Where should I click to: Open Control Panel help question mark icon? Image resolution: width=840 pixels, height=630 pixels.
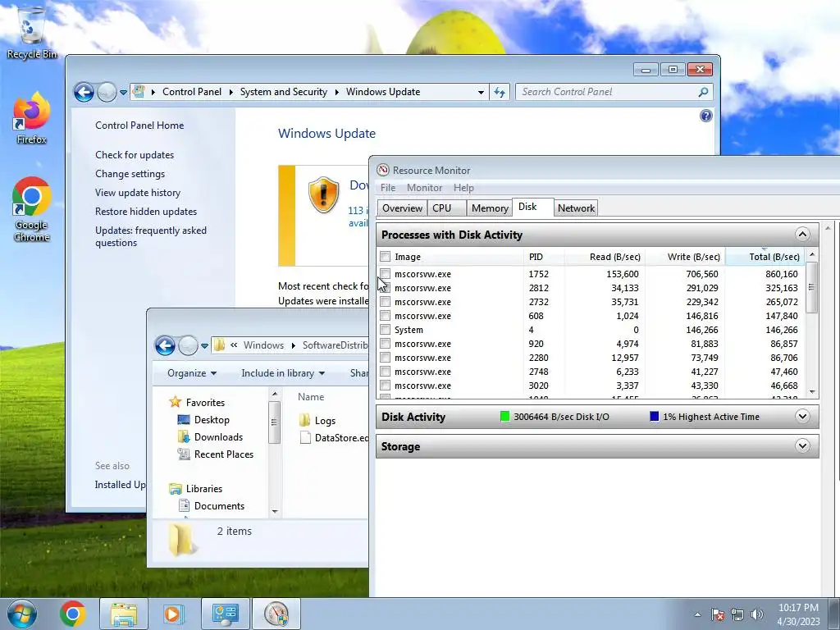pos(705,116)
